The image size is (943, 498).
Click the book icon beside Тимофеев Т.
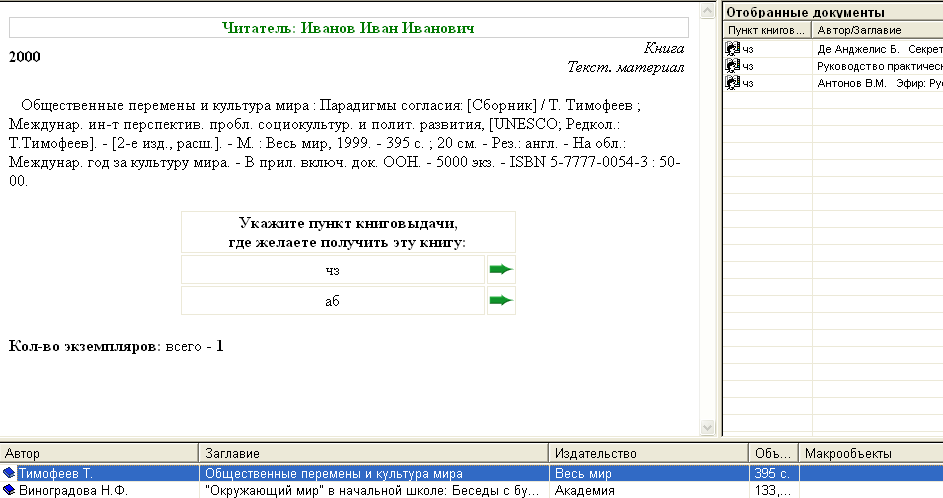[x=9, y=473]
